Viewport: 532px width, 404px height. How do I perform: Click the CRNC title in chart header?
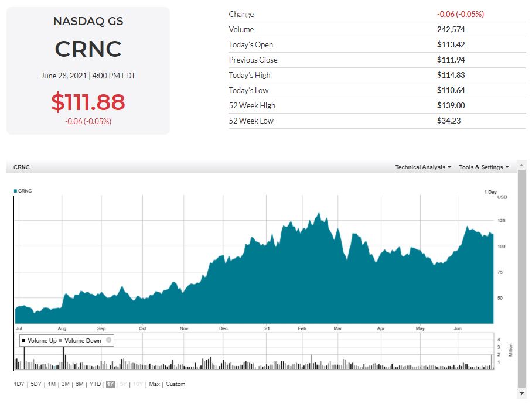coord(22,167)
